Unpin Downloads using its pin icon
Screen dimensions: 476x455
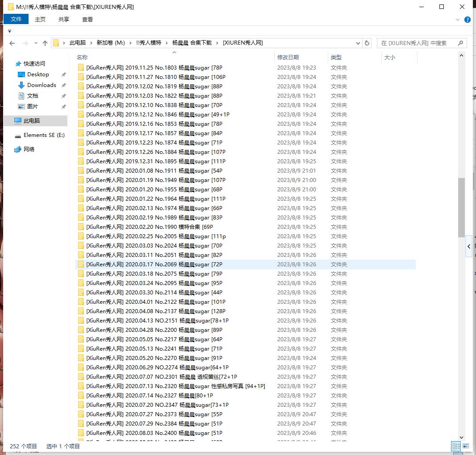coord(63,85)
